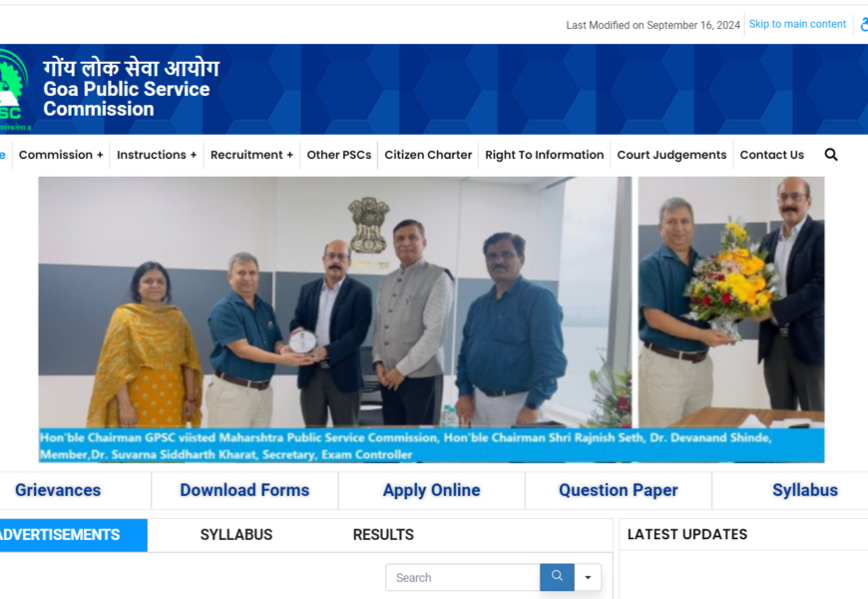This screenshot has height=599, width=868.
Task: Click the accessibility icon beside Skip link
Action: tap(864, 24)
